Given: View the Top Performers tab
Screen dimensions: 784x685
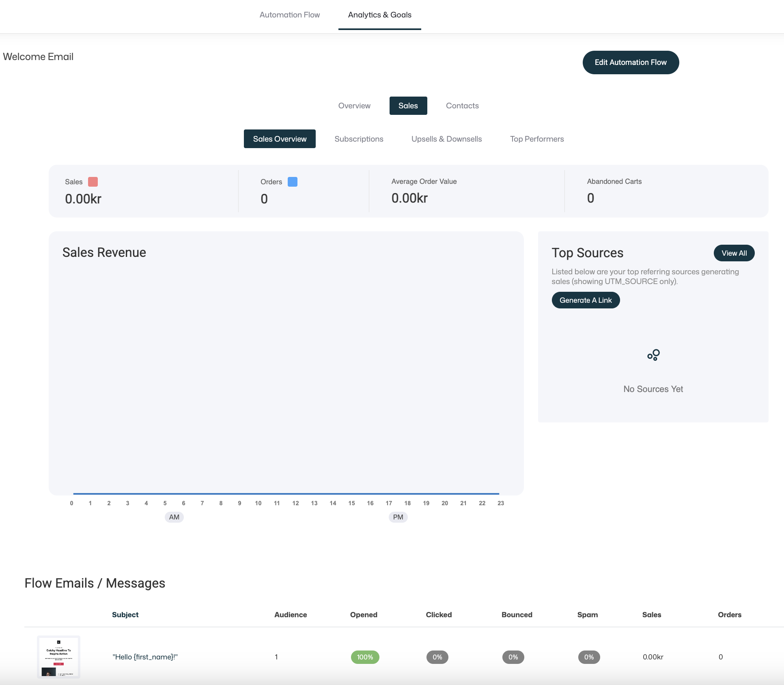Looking at the screenshot, I should [x=537, y=139].
